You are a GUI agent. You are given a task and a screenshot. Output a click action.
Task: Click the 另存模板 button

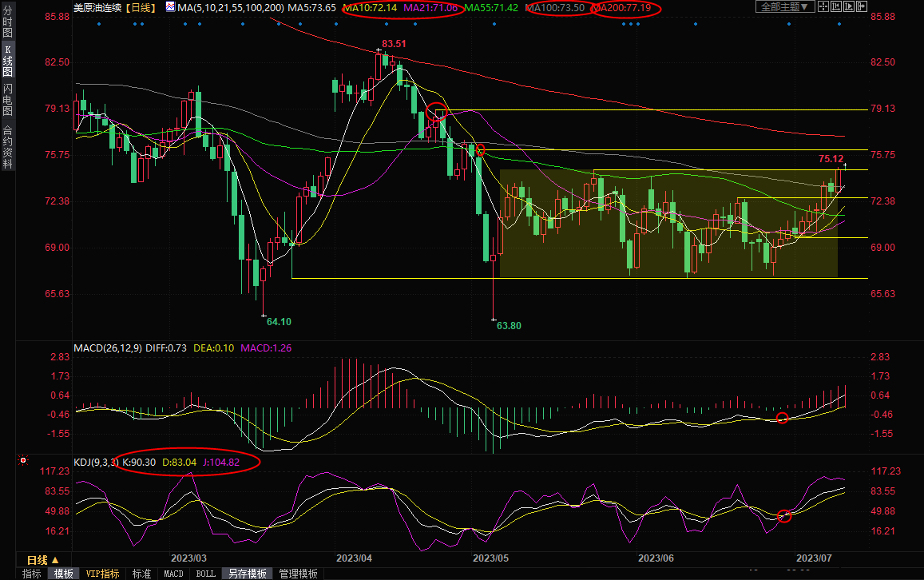pyautogui.click(x=247, y=574)
